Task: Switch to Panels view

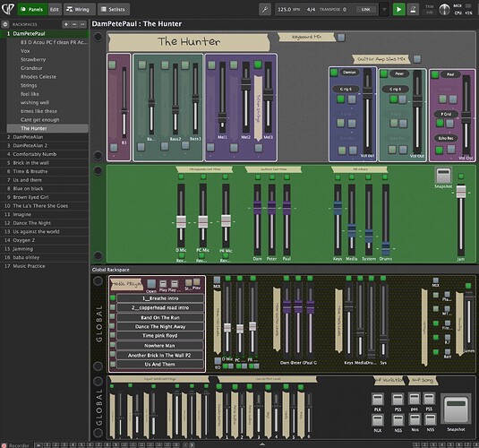Action: (x=32, y=10)
